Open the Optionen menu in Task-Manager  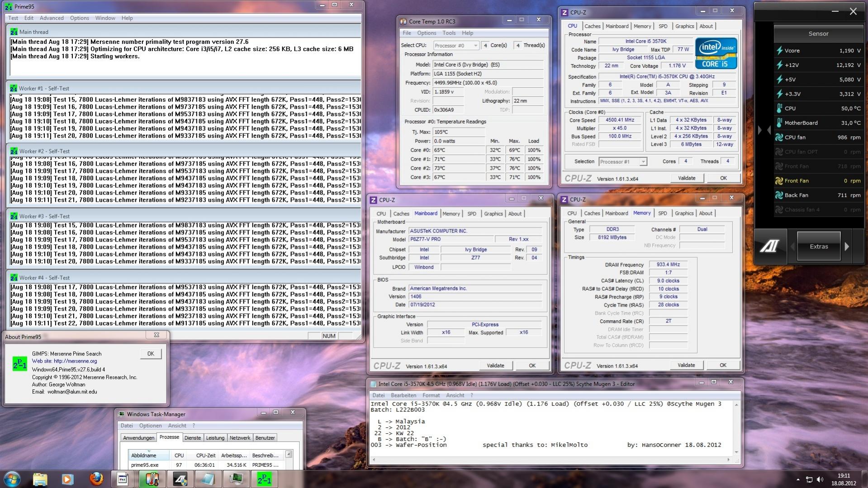point(150,426)
